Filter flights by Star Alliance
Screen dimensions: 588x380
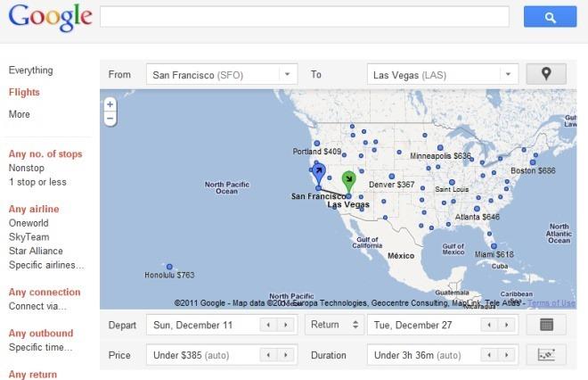pyautogui.click(x=35, y=252)
